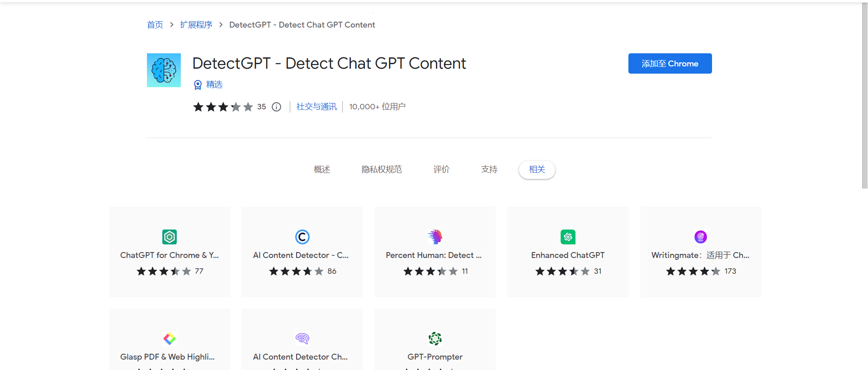Go to 首页 breadcrumb link
868x370 pixels.
click(x=155, y=25)
